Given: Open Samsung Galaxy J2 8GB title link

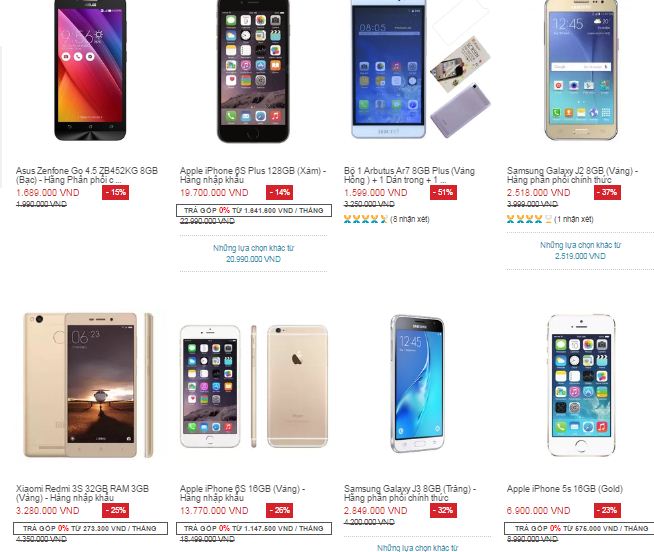Looking at the screenshot, I should point(572,175).
